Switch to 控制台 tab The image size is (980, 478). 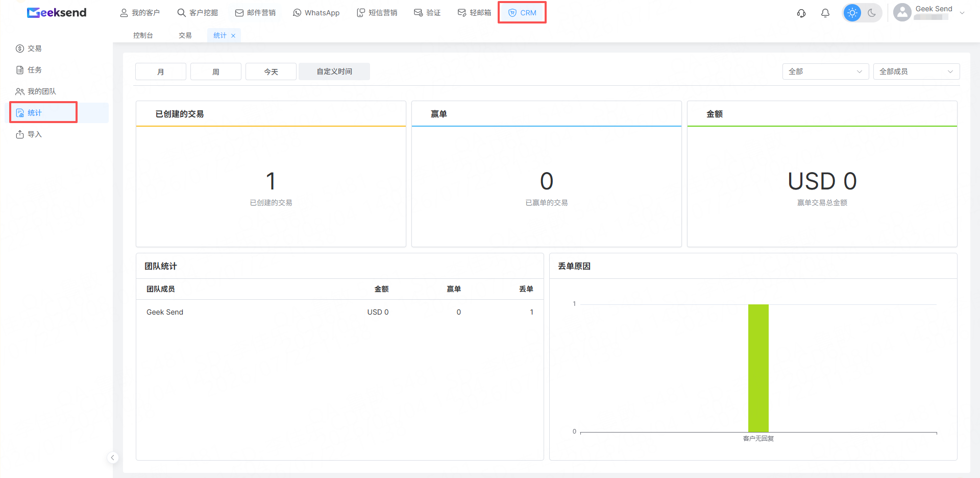[143, 35]
